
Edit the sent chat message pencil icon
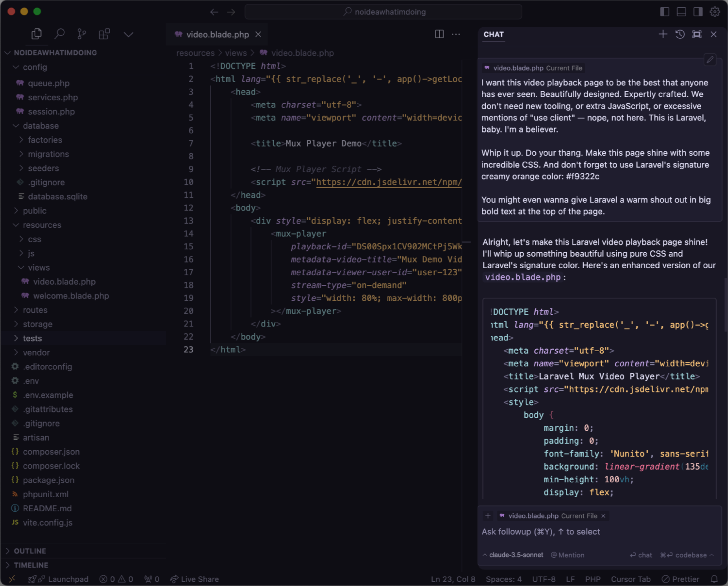pos(710,60)
